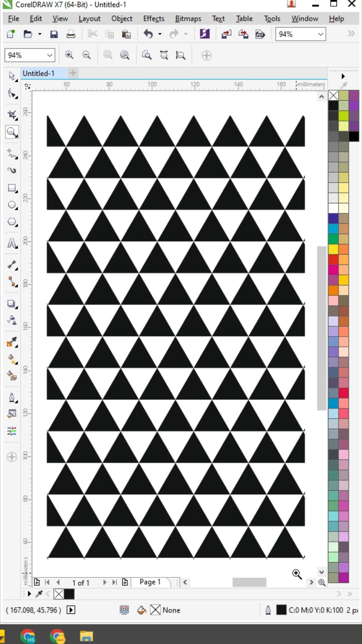362x644 pixels.
Task: Select the Color Eyedropper tool
Action: (x=12, y=342)
